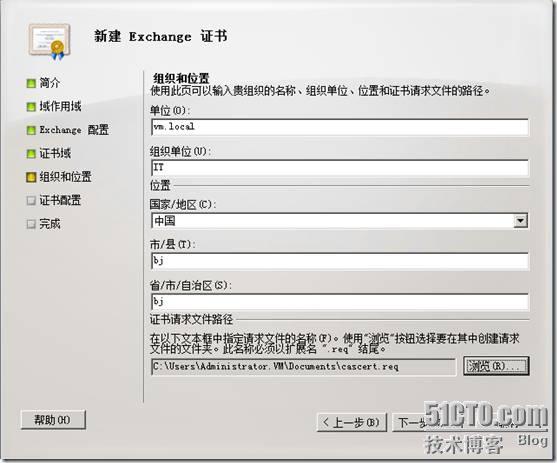
Task: Click the 市/县(T): label
Action: point(172,244)
